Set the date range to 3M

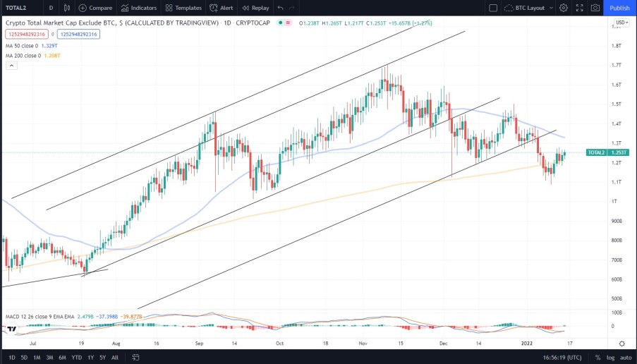(x=49, y=358)
